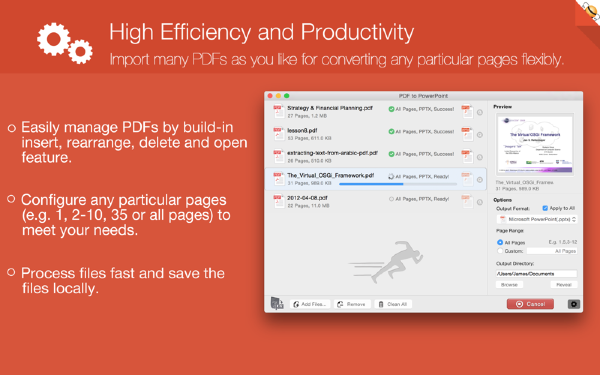
Task: Click PPTX output icon for 2012-04-08.pdf
Action: [x=467, y=202]
